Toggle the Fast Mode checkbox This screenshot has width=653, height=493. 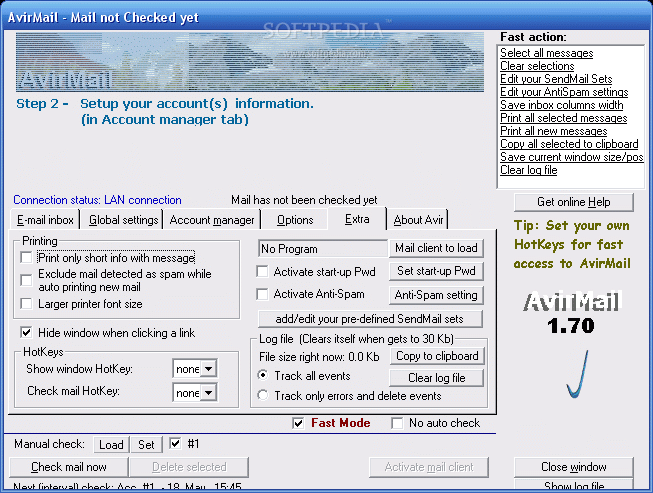[298, 423]
